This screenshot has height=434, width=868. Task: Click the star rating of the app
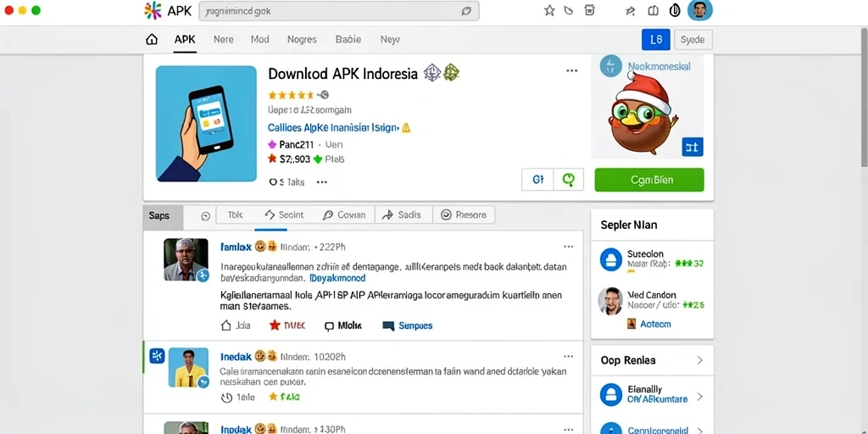pyautogui.click(x=290, y=95)
